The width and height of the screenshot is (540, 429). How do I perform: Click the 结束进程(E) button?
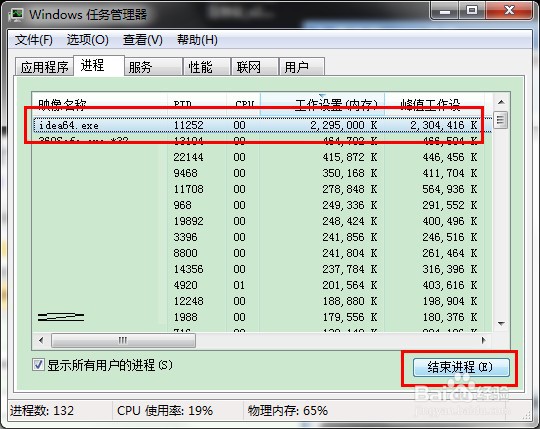461,367
